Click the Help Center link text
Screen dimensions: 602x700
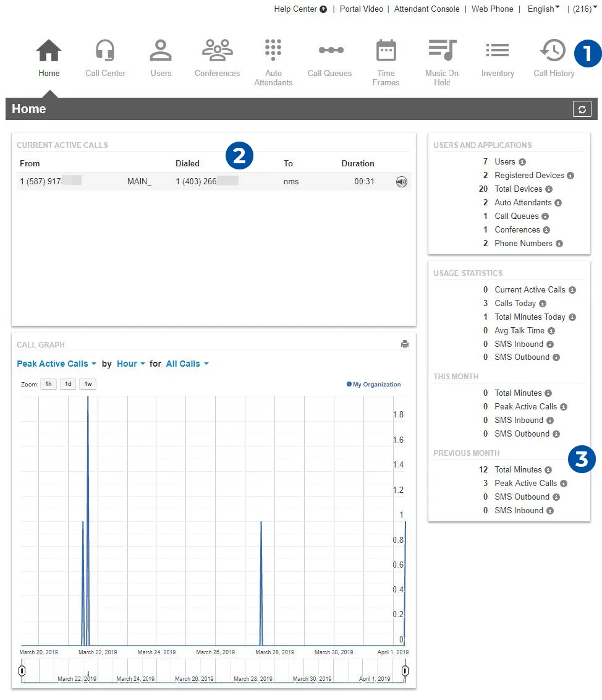tap(295, 9)
